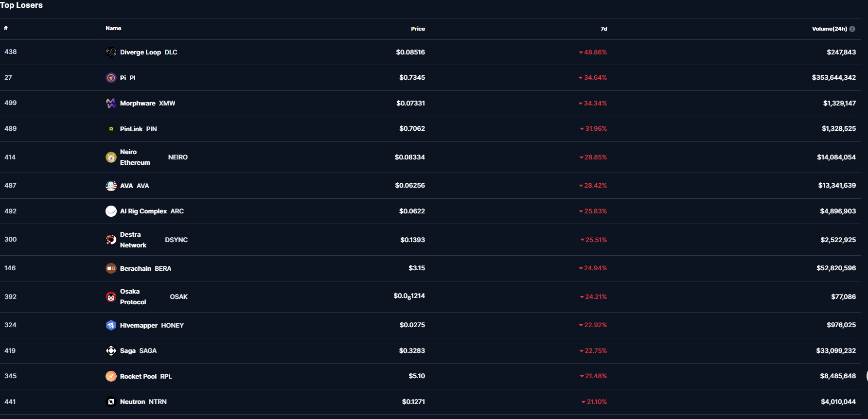Open the Destra Network coin link

(x=133, y=240)
